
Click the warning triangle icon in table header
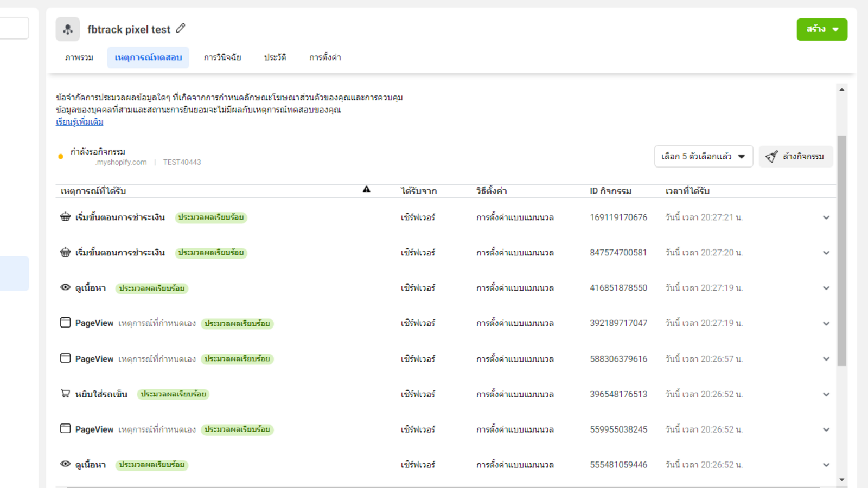tap(367, 190)
